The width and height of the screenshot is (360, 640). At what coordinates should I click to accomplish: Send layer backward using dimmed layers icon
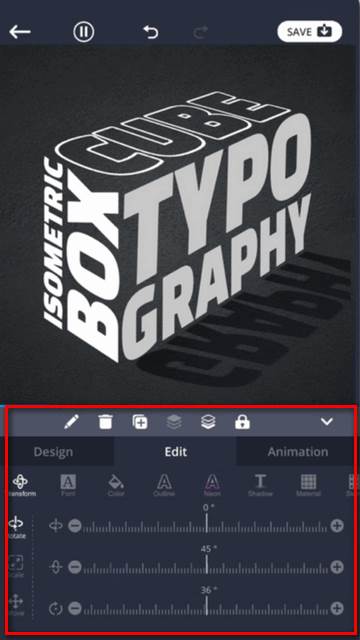click(174, 422)
